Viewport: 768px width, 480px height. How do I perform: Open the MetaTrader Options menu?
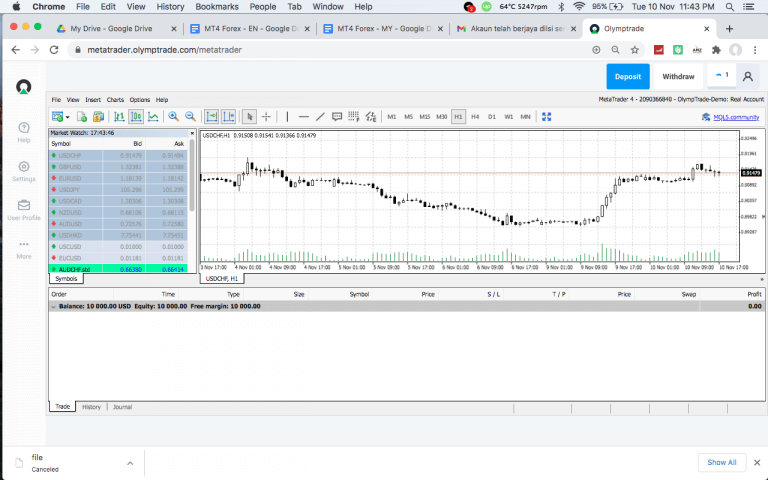tap(140, 99)
